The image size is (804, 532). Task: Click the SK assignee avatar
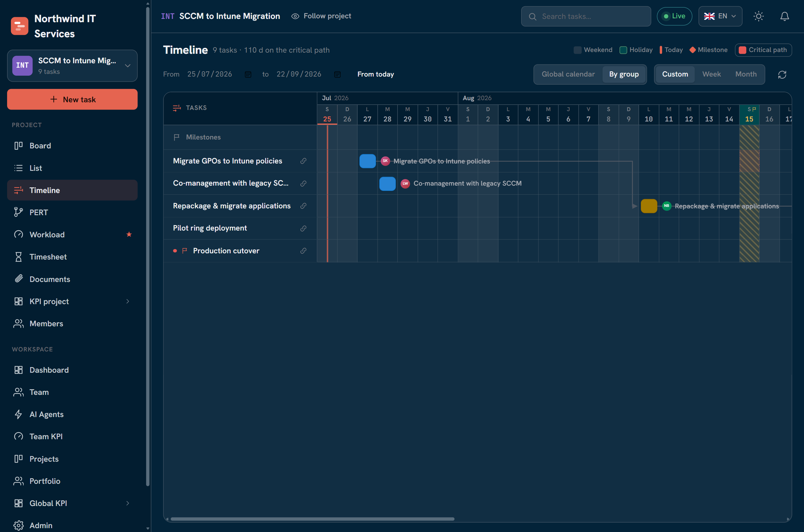point(385,161)
